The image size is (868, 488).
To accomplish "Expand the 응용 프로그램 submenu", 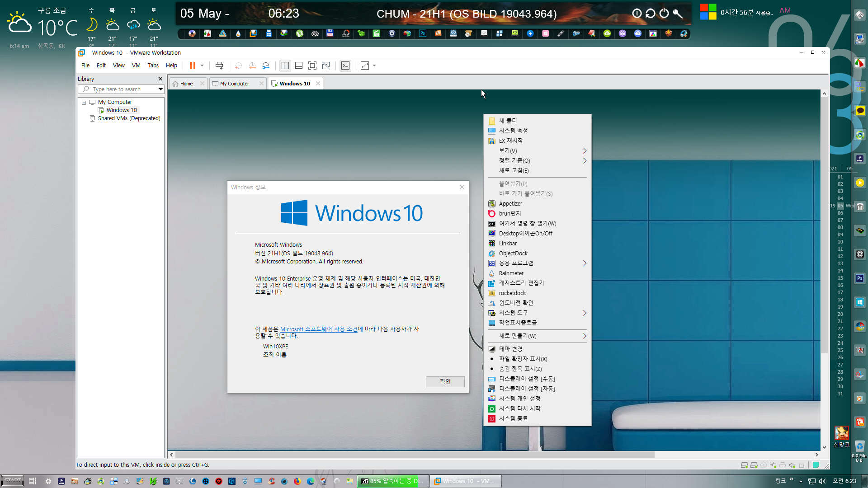I will 537,263.
